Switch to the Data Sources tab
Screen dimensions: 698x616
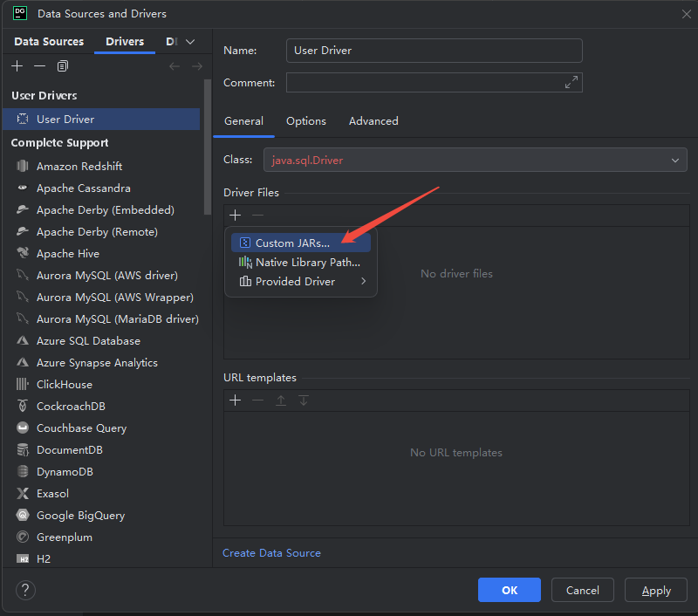click(x=49, y=42)
